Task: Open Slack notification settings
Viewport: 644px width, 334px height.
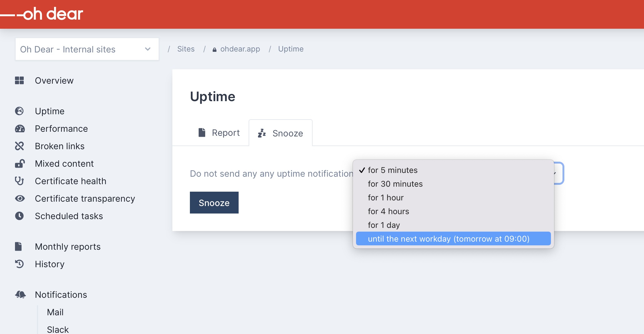Action: [58, 329]
